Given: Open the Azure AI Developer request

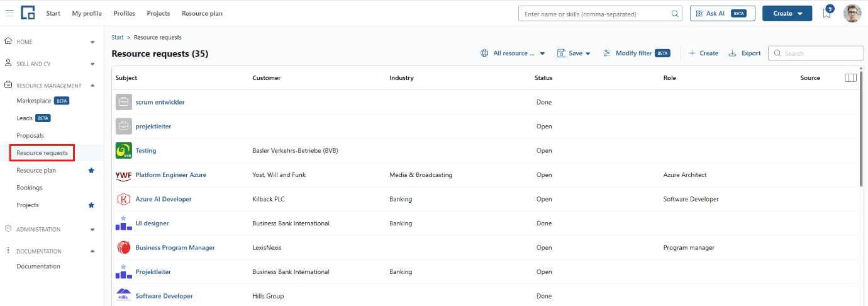Looking at the screenshot, I should tap(164, 199).
